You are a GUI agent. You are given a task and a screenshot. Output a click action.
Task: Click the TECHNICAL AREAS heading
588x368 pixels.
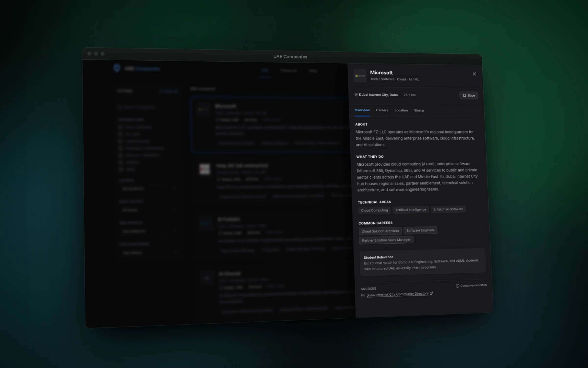tap(374, 202)
